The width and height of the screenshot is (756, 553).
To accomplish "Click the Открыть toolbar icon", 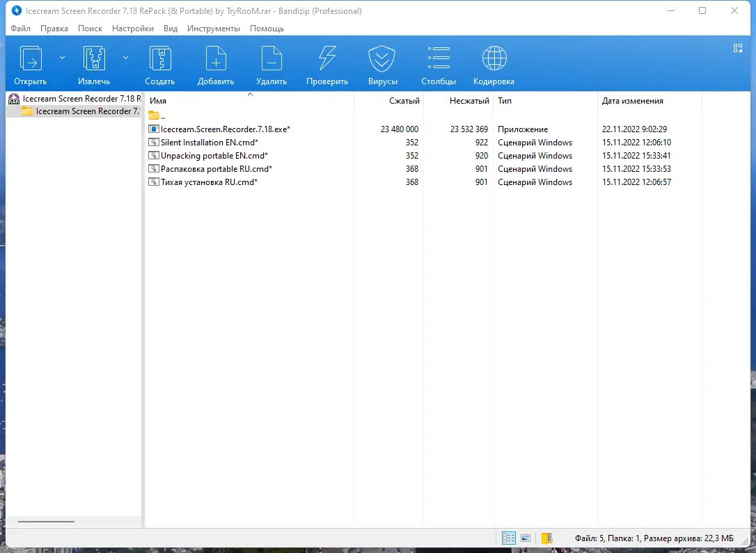I will pos(31,58).
